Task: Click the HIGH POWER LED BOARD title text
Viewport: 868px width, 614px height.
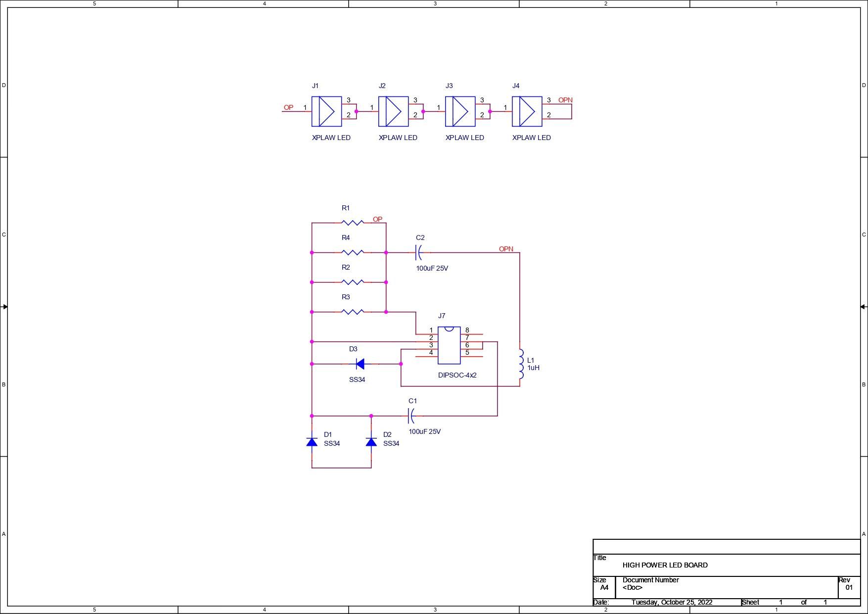Action: click(x=665, y=565)
